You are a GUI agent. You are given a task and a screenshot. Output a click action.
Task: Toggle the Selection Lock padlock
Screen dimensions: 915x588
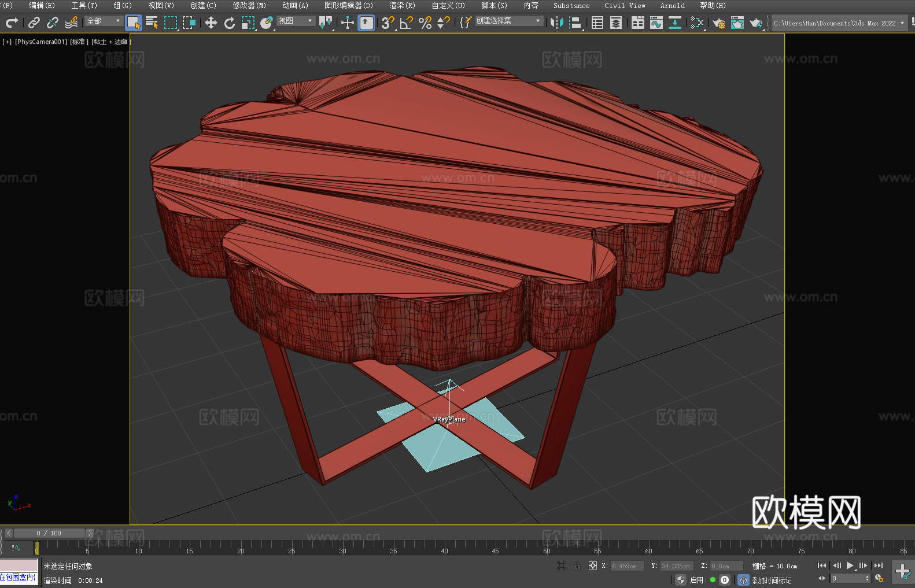coord(577,565)
